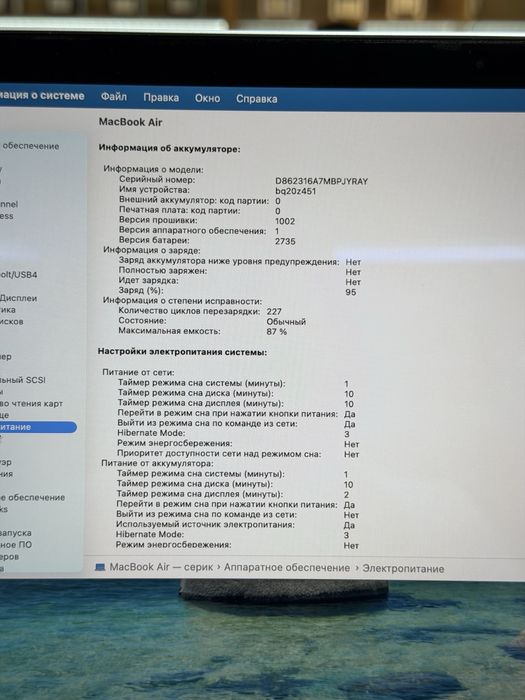Click the 'MacBook Air' title text

click(x=130, y=122)
